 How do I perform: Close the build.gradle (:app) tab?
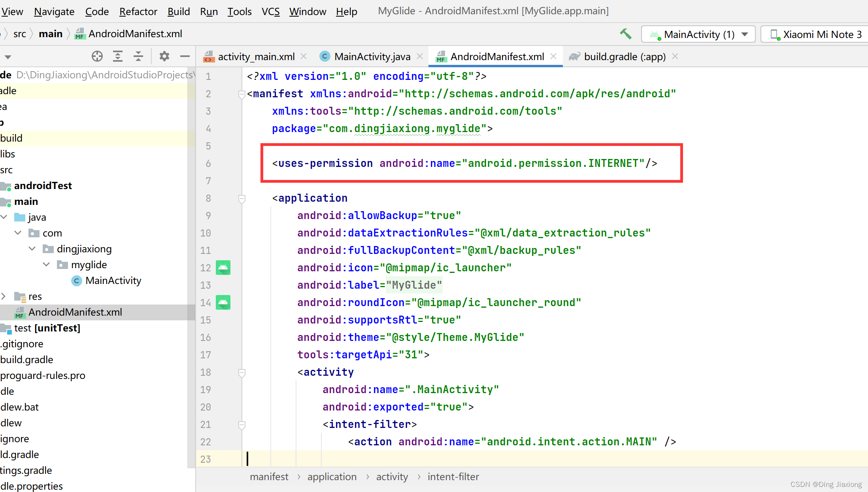click(675, 57)
